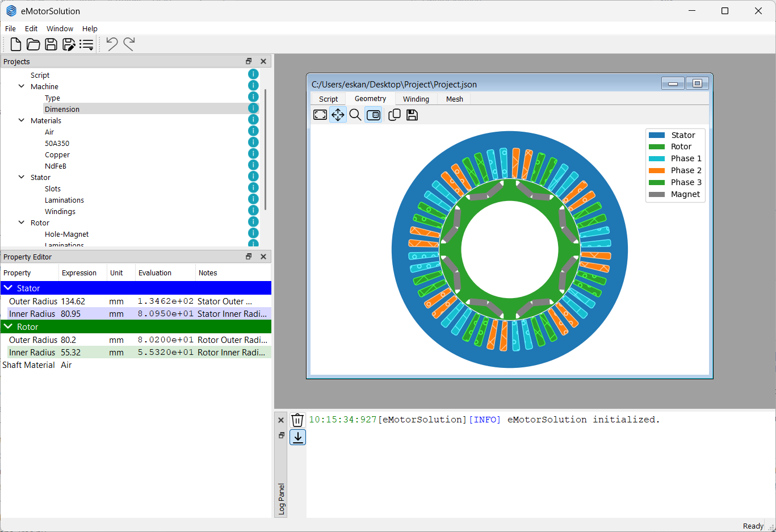Select the Pan tool in Geometry toolbar
The image size is (776, 532).
click(338, 114)
